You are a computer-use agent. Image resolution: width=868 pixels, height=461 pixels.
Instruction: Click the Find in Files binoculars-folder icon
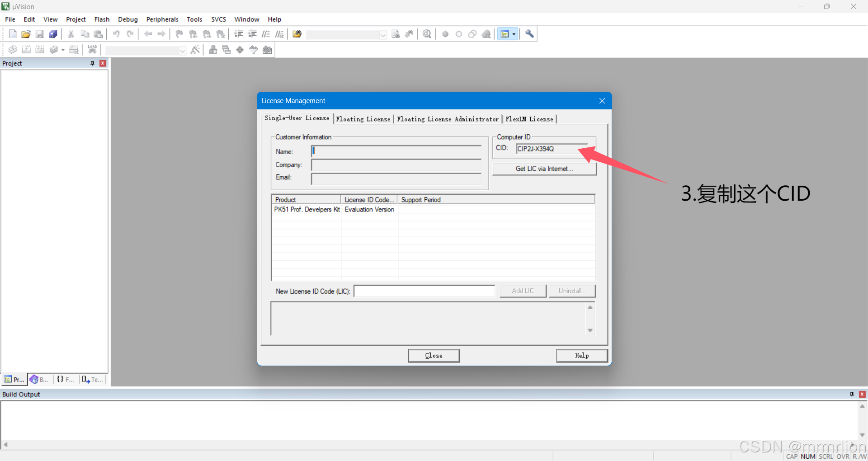point(297,34)
